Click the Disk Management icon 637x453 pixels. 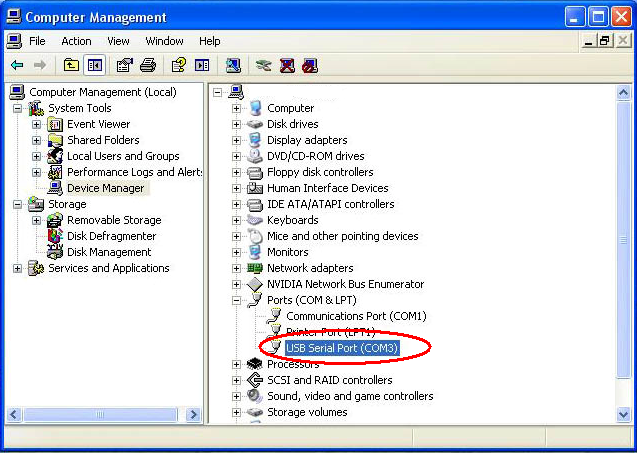coord(55,252)
